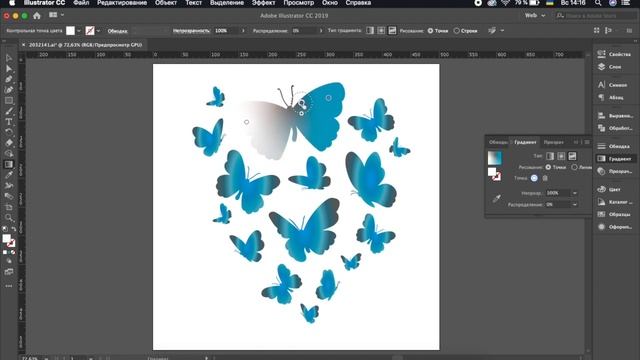Select Строки radio in control bar

tap(456, 31)
